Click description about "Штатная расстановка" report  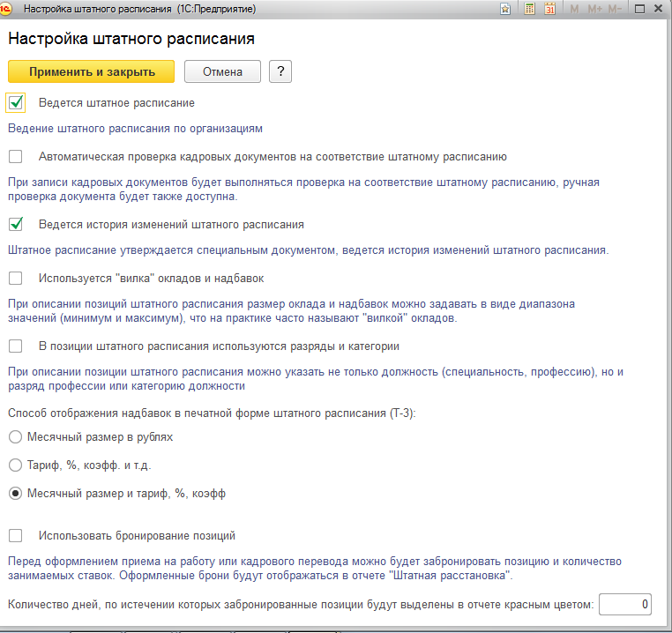(x=315, y=569)
